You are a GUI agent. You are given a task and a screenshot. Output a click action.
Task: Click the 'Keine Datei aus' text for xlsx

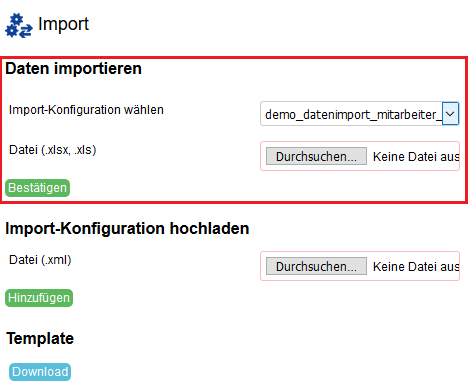tap(416, 156)
